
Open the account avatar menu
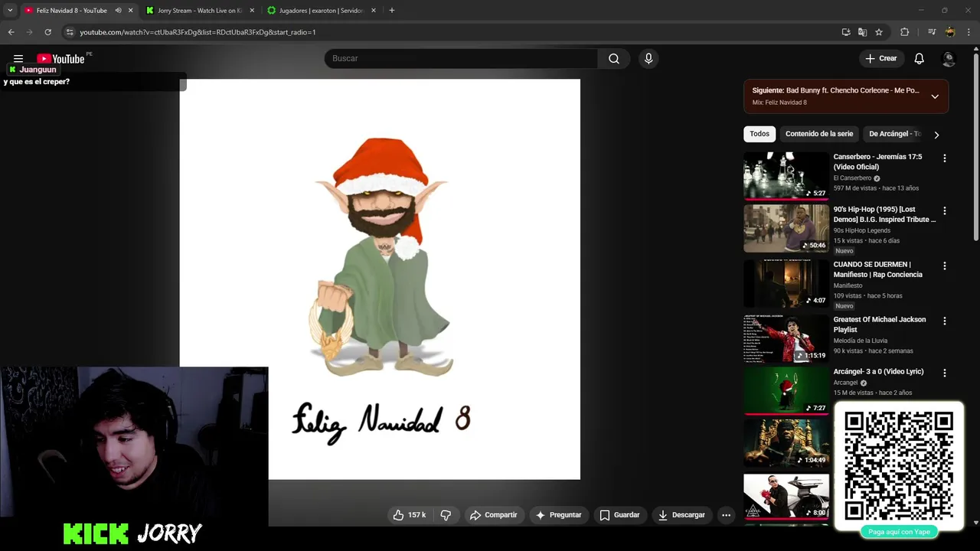point(949,58)
